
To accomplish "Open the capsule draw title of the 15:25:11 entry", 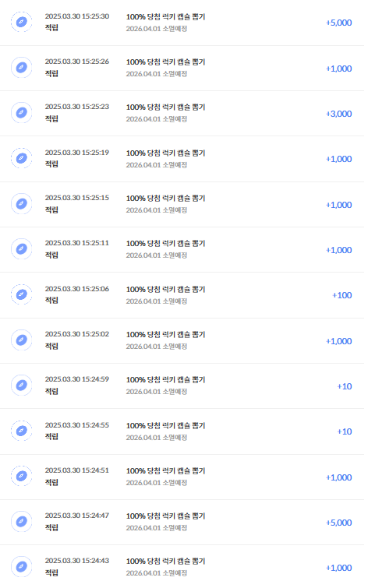I will coord(165,243).
